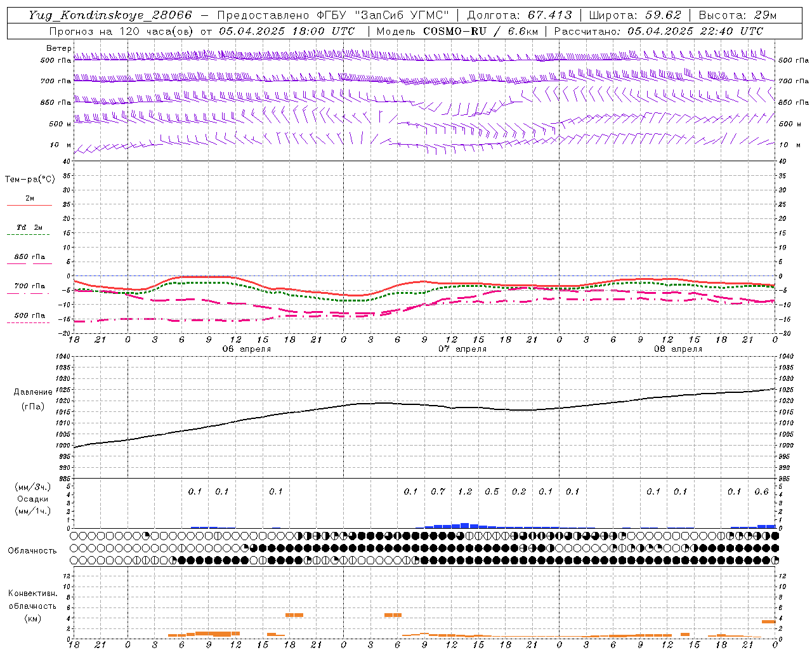Click the date label 08 апреля
The image size is (812, 650).
pyautogui.click(x=678, y=349)
